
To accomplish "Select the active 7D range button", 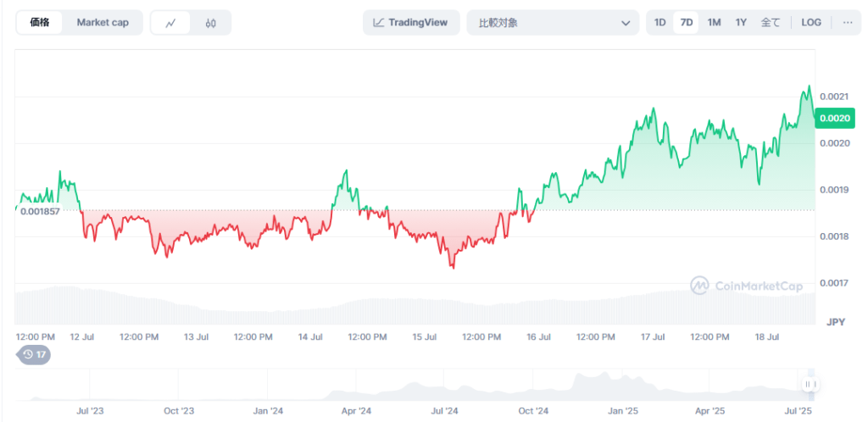I will coord(686,23).
